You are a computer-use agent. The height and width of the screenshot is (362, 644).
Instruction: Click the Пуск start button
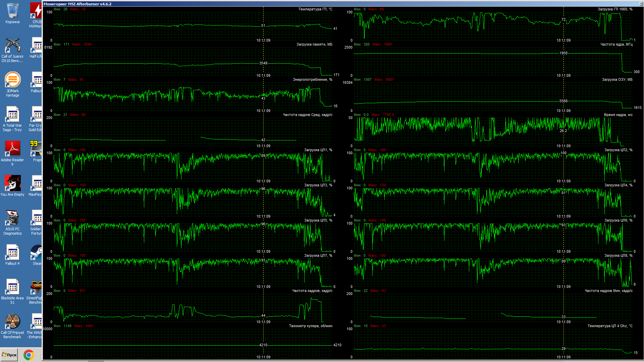click(x=9, y=355)
